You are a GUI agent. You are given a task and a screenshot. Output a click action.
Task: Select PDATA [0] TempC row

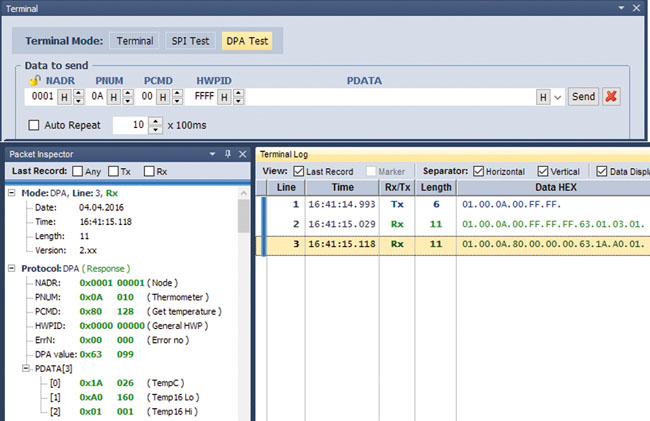point(117,383)
